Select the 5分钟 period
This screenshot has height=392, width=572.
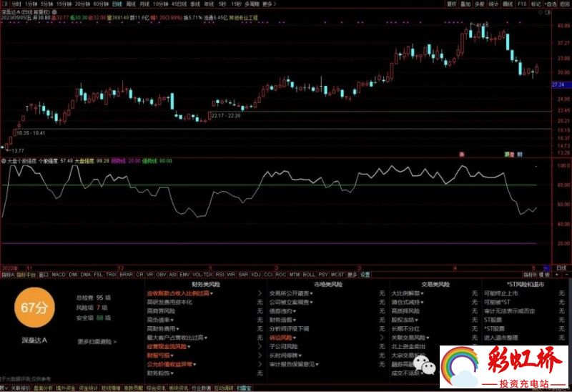point(46,4)
